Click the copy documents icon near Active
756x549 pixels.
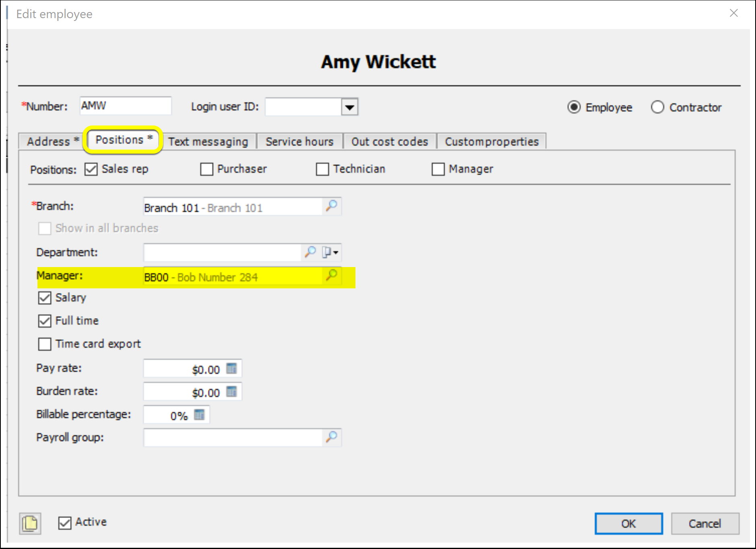[30, 523]
